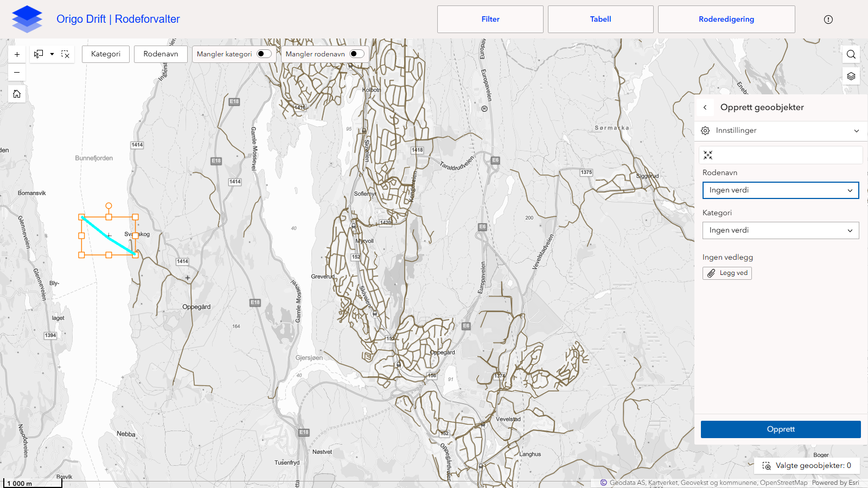Return map to home extent
This screenshot has height=488, width=868.
pos(17,94)
